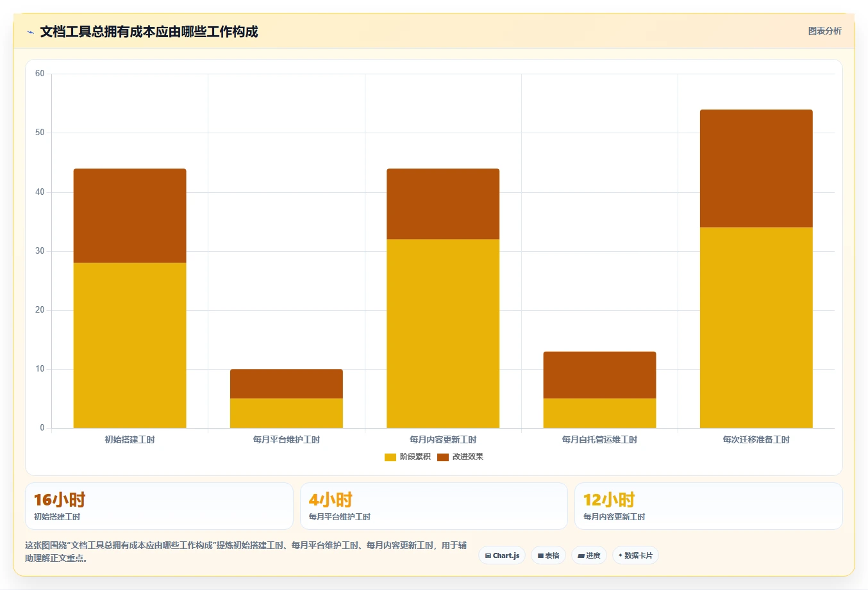Click the yellow segment of 每次迁移准备工时 bar
The width and height of the screenshot is (868, 590).
pos(756,327)
